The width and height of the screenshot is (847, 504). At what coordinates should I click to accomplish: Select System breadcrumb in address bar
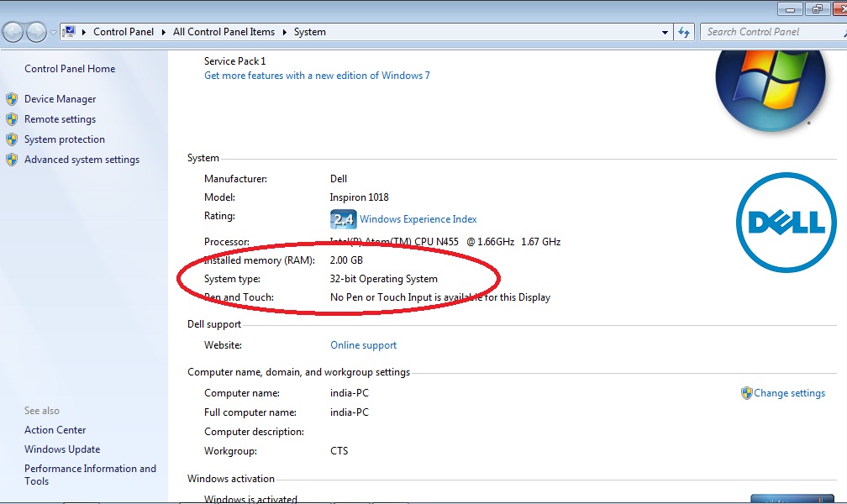click(309, 32)
